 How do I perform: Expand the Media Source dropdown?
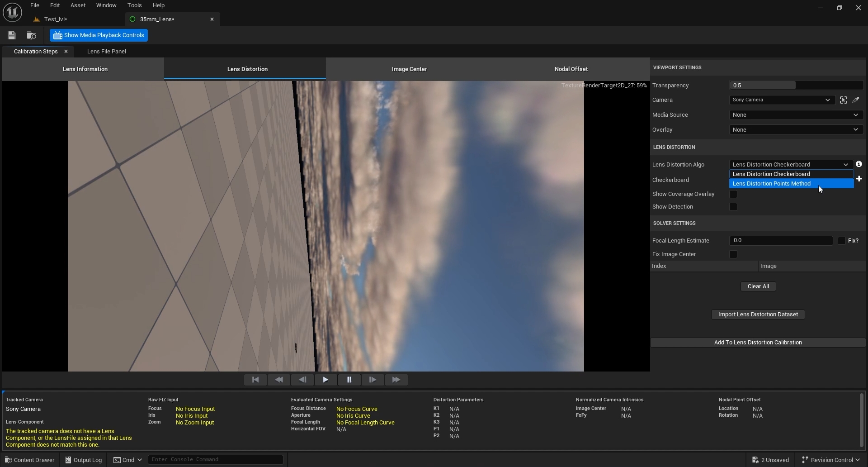pos(796,115)
